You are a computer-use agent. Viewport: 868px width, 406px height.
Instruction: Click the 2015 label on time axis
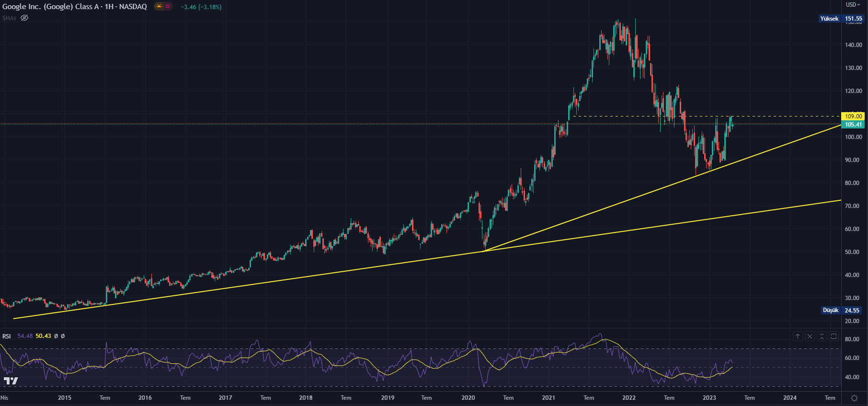65,398
